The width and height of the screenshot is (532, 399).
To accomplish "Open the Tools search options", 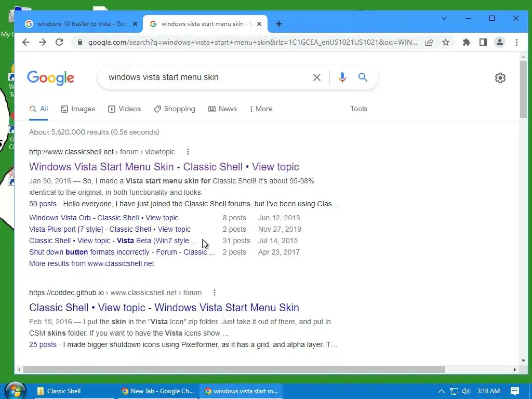I will 358,109.
